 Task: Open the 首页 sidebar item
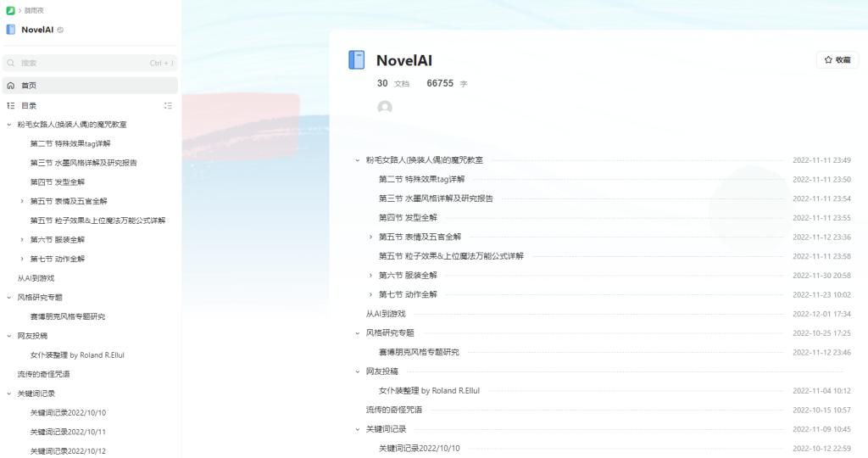[90, 86]
